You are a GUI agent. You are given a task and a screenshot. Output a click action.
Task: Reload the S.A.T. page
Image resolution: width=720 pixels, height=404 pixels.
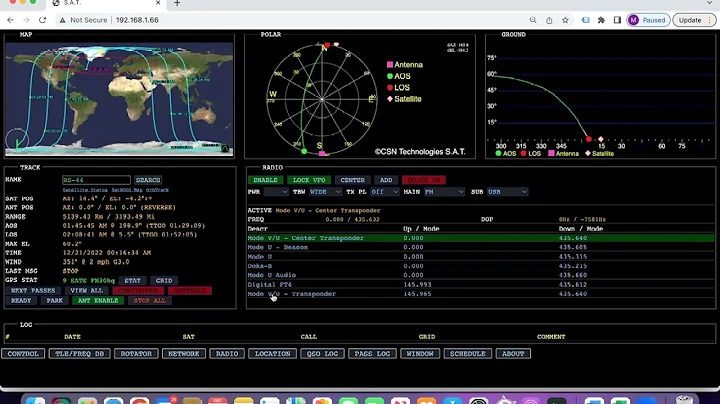[42, 20]
